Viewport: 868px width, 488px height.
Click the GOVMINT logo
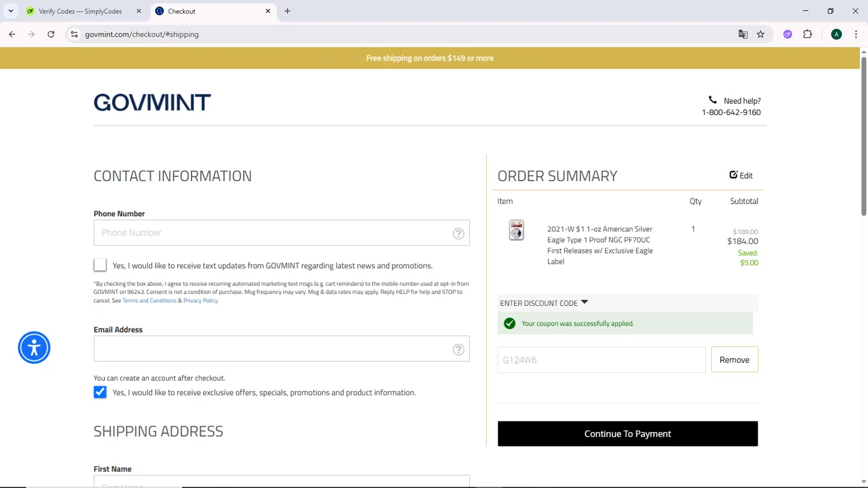(x=152, y=102)
